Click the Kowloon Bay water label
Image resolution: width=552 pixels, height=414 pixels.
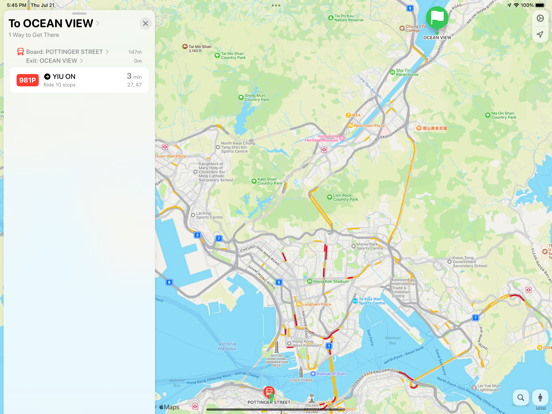coord(393,340)
